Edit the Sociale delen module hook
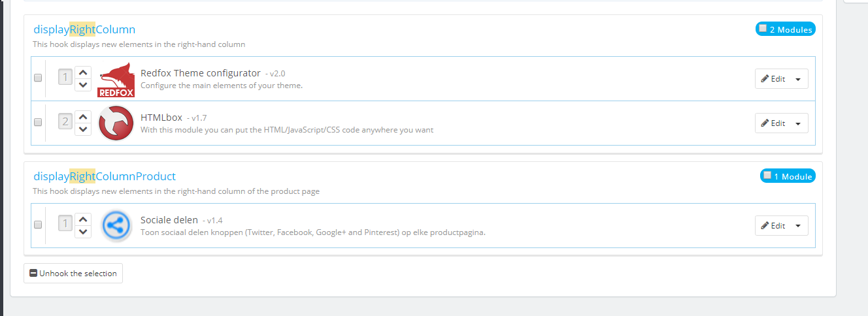The height and width of the screenshot is (316, 868). [x=773, y=226]
